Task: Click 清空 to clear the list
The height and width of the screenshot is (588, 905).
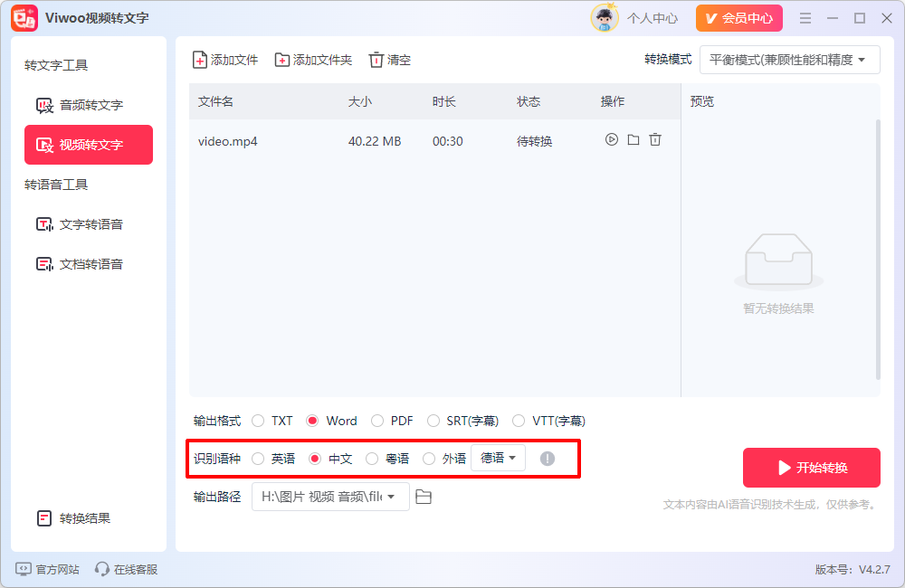Action: click(x=389, y=60)
